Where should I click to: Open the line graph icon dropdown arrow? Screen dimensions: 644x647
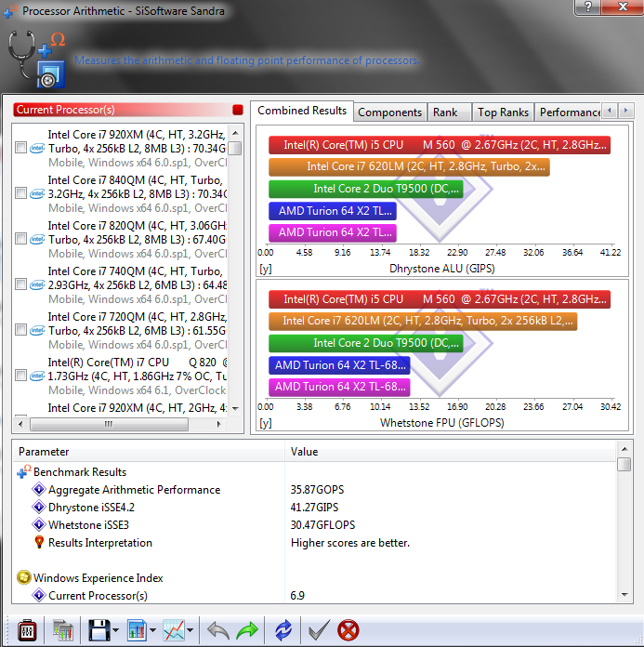tap(191, 630)
